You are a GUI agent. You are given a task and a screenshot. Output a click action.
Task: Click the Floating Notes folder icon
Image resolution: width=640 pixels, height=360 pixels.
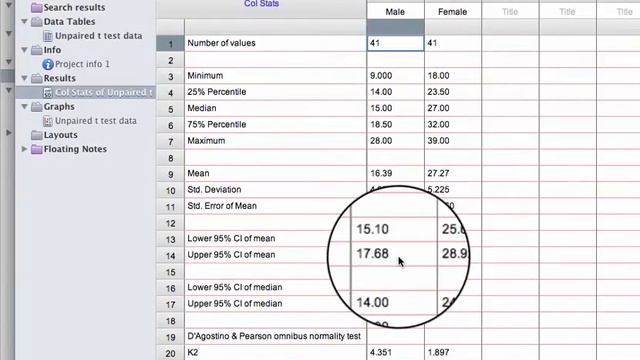point(37,149)
